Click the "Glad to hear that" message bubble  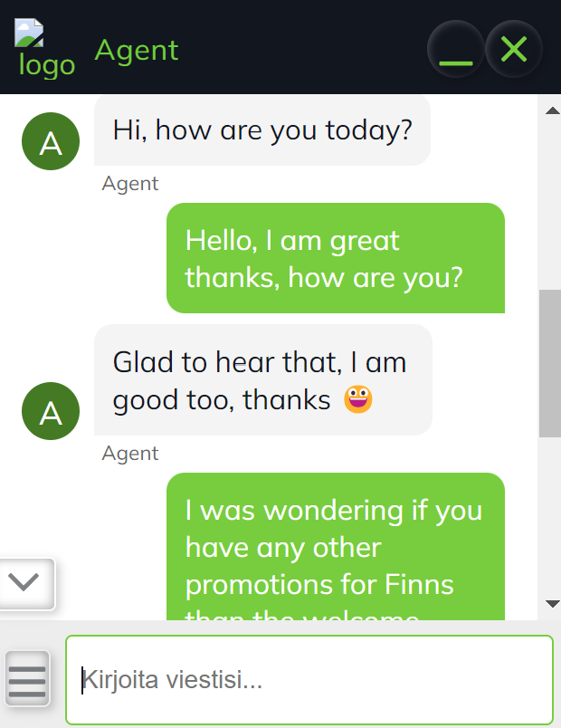pos(262,380)
